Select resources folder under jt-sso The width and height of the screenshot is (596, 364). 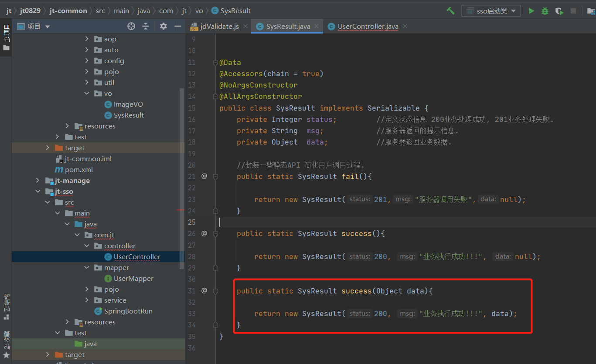pos(95,322)
